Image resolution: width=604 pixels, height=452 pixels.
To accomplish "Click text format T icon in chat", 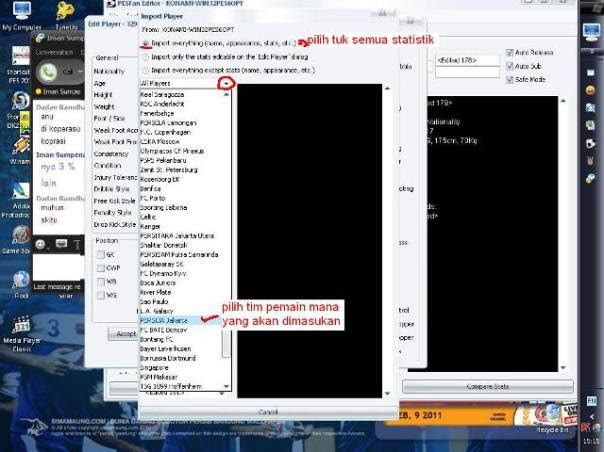I will 77,244.
